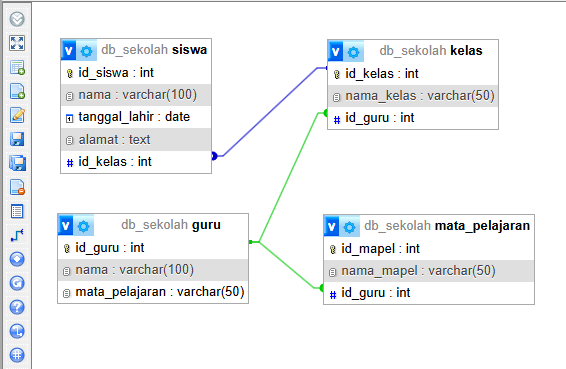This screenshot has width=566, height=369.
Task: Delete pages using page-minus icon
Action: [17, 187]
